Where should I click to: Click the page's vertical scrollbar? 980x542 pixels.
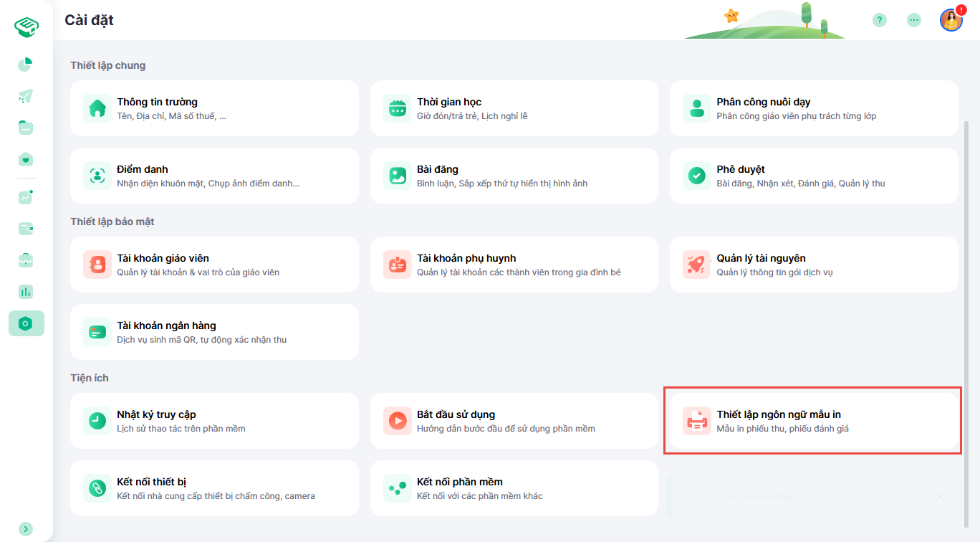tap(969, 287)
